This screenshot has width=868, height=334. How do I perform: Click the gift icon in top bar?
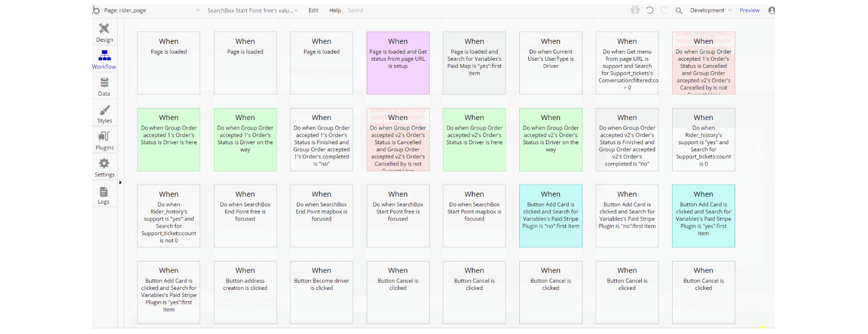635,10
